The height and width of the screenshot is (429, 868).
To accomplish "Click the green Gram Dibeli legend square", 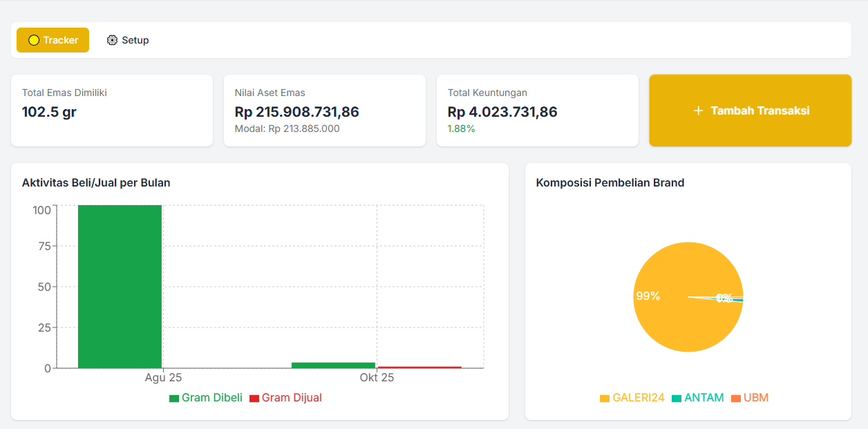I will point(174,398).
